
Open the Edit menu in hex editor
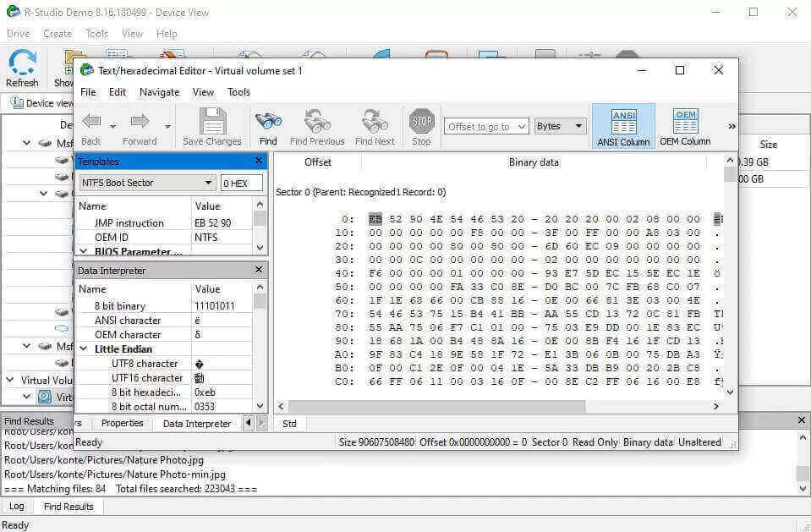click(118, 92)
